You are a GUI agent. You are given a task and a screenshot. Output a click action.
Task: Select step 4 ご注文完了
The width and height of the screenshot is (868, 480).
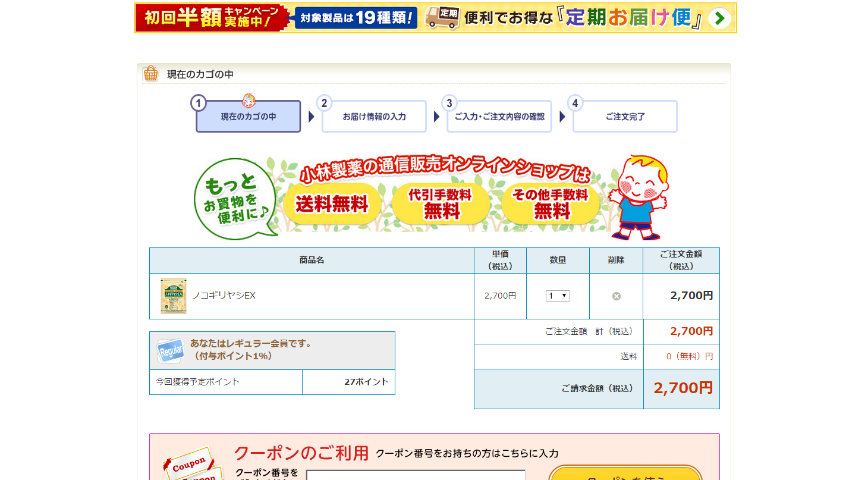625,116
